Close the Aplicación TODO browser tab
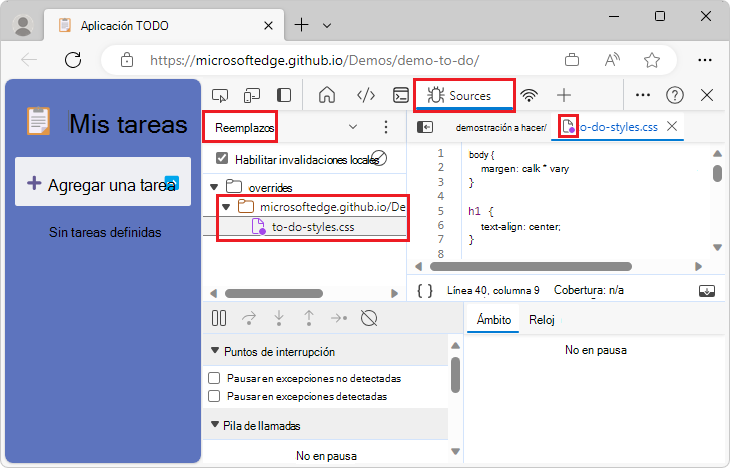This screenshot has height=468, width=730. click(x=268, y=26)
